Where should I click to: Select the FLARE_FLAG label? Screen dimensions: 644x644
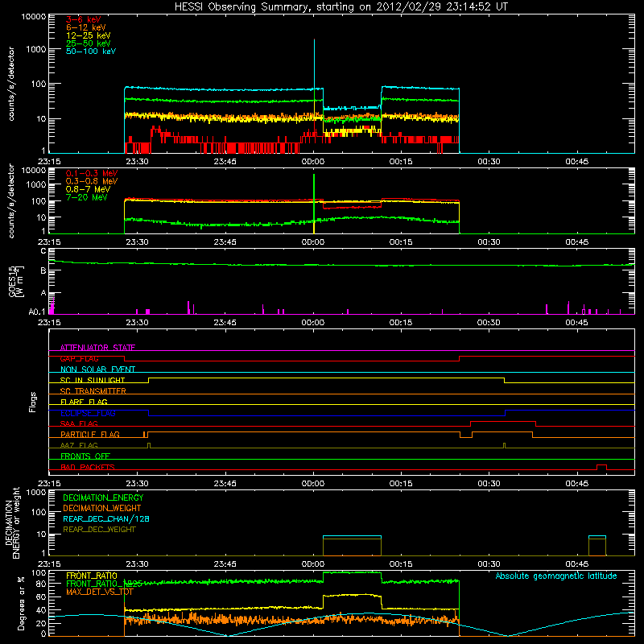[x=84, y=402]
